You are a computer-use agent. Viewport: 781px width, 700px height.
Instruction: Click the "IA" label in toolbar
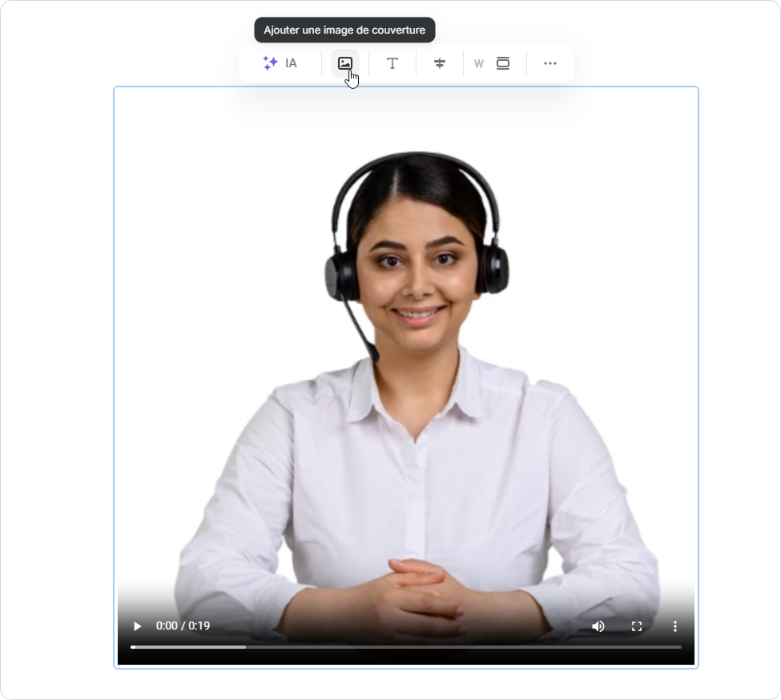[x=291, y=63]
